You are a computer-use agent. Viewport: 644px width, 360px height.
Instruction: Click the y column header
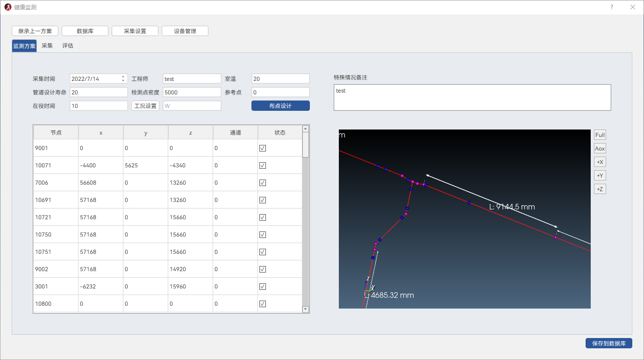click(x=146, y=132)
